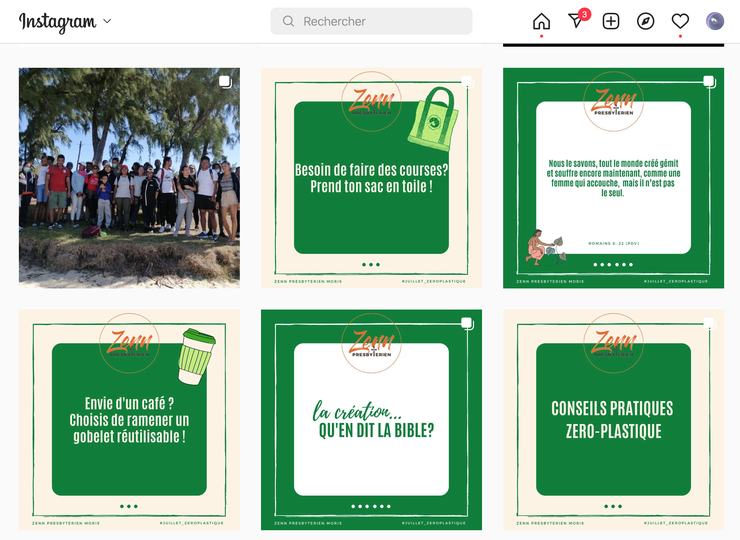Open the heart activity notifications
740x540 pixels.
coord(680,21)
